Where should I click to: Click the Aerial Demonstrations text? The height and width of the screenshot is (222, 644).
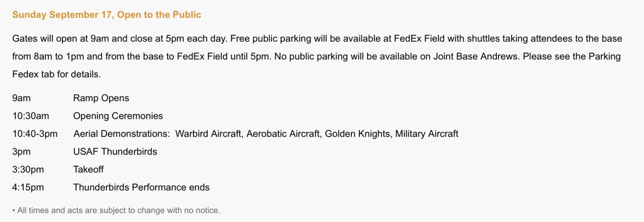121,134
